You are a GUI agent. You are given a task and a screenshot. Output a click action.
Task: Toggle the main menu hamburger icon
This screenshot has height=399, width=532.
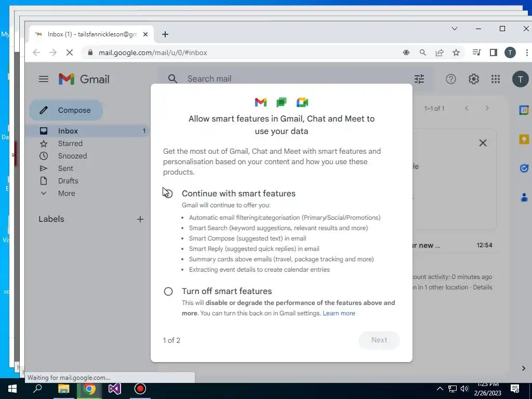44,79
